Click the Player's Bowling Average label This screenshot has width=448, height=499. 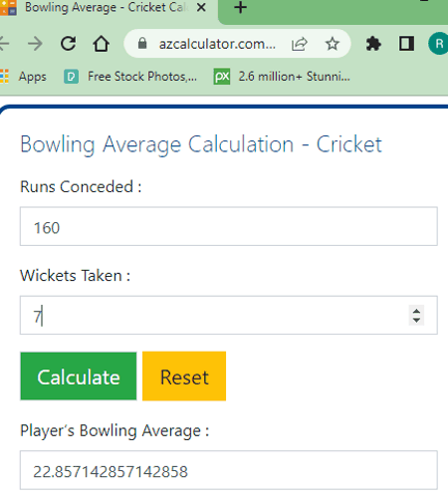pos(114,431)
